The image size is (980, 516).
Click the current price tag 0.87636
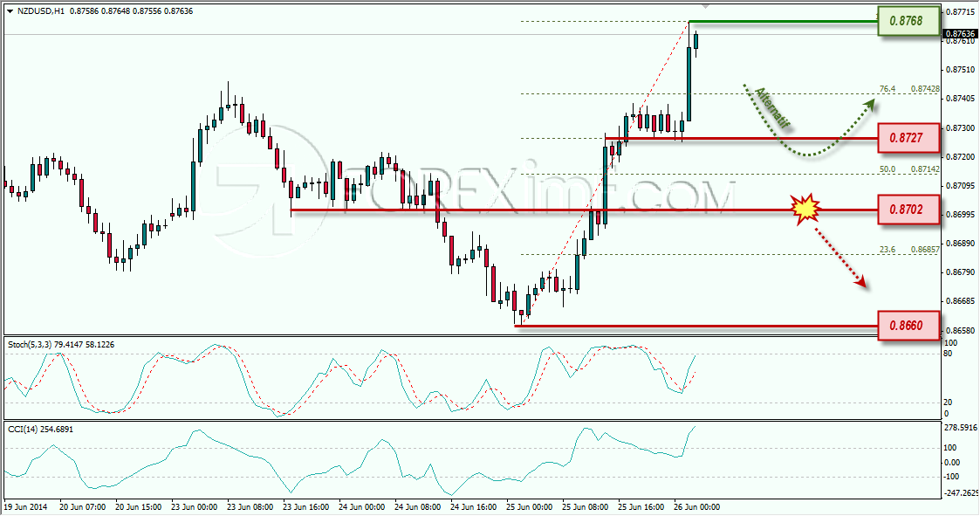click(959, 33)
